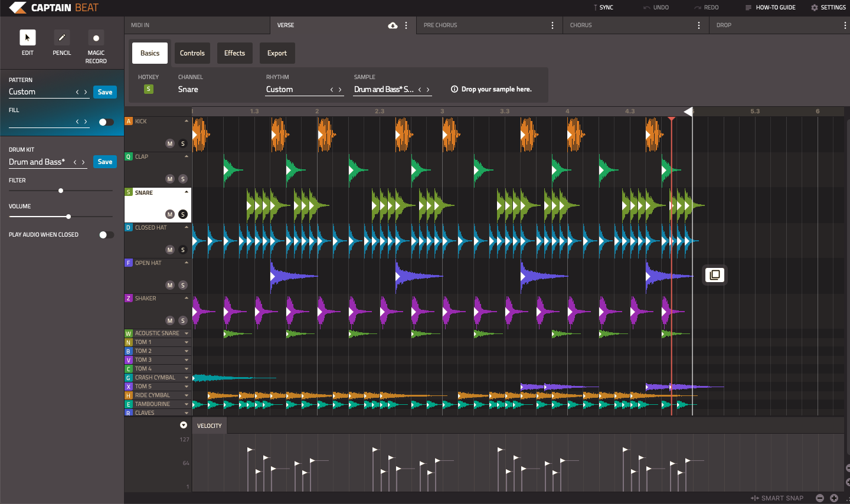Open Pre Chorus tab three-dot menu
Screen dimensions: 850x504
point(552,25)
